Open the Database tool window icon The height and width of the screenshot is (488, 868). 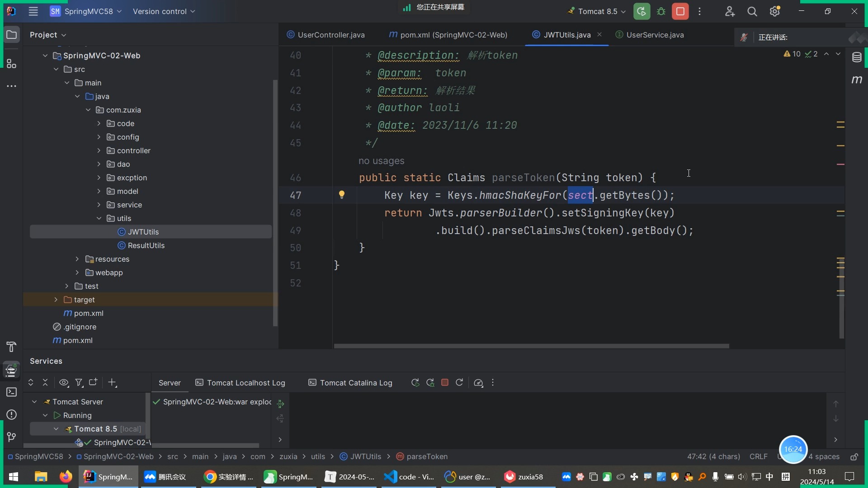(857, 57)
